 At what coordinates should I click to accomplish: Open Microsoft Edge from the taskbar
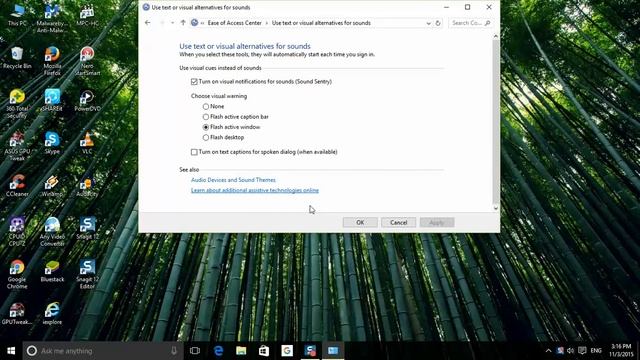218,351
